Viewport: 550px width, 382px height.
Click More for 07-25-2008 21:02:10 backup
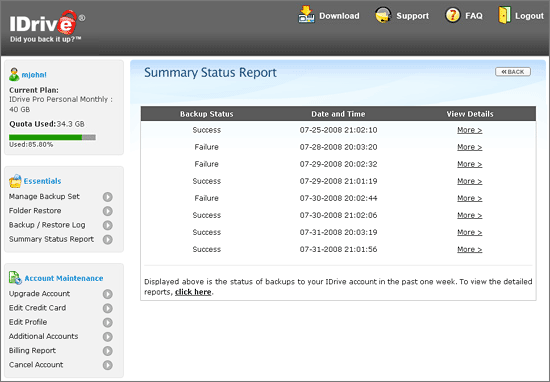click(470, 130)
